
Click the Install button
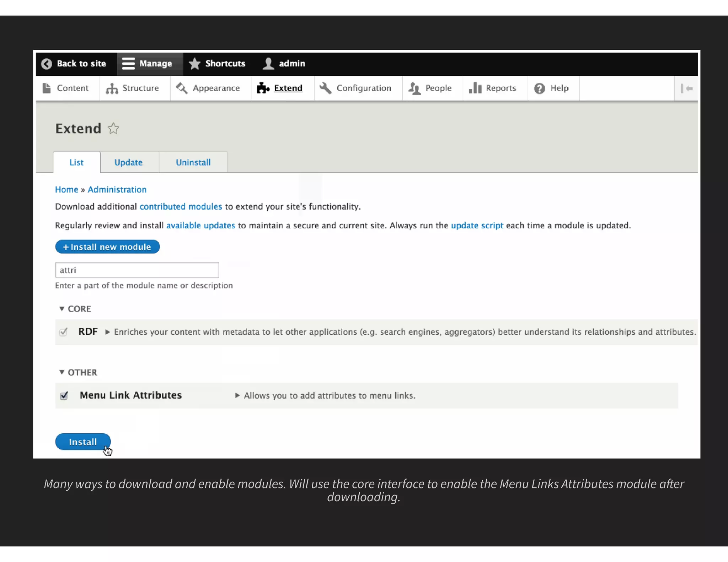[x=83, y=442]
